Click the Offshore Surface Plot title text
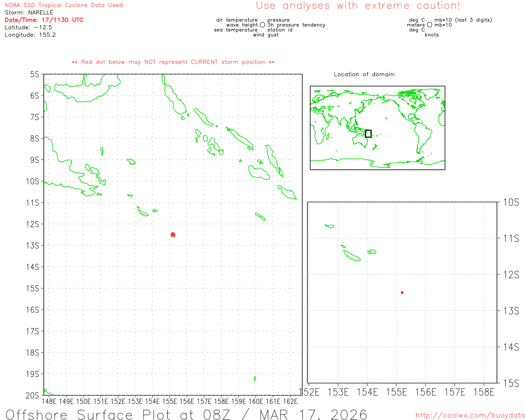The width and height of the screenshot is (525, 420). pyautogui.click(x=186, y=414)
